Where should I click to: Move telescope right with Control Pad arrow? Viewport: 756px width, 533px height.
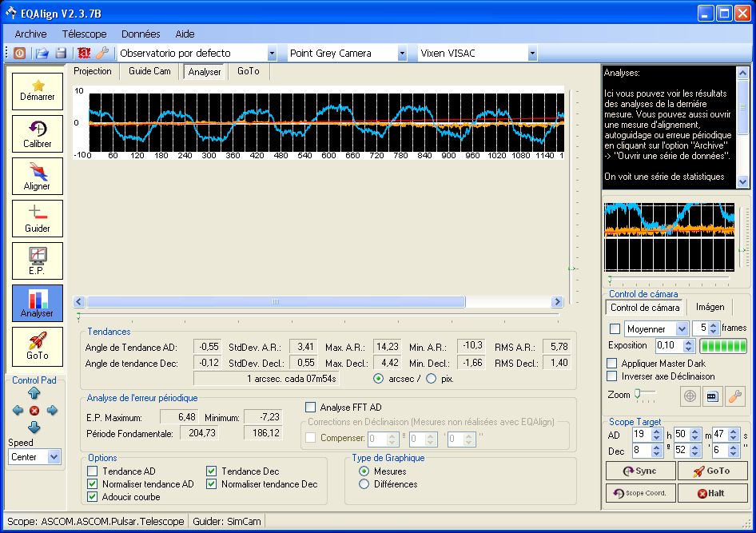pyautogui.click(x=52, y=410)
